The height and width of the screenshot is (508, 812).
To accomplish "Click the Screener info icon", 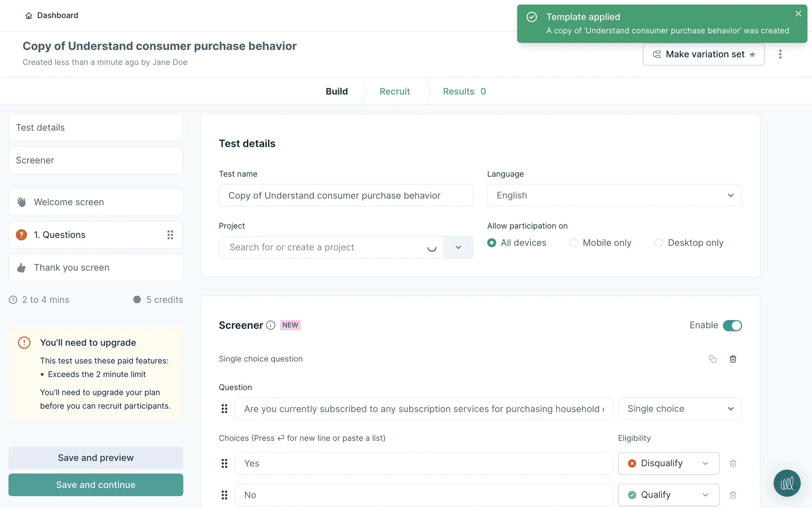I will point(271,325).
